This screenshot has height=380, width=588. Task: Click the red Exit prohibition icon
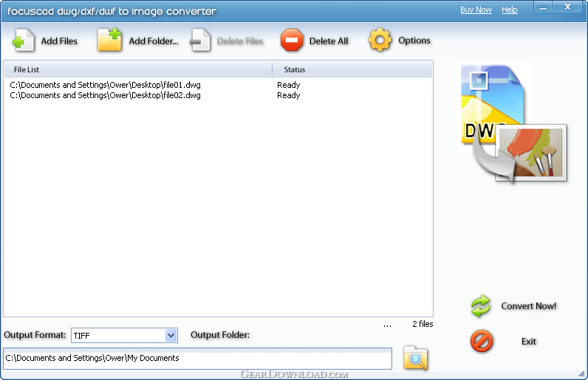tap(482, 341)
